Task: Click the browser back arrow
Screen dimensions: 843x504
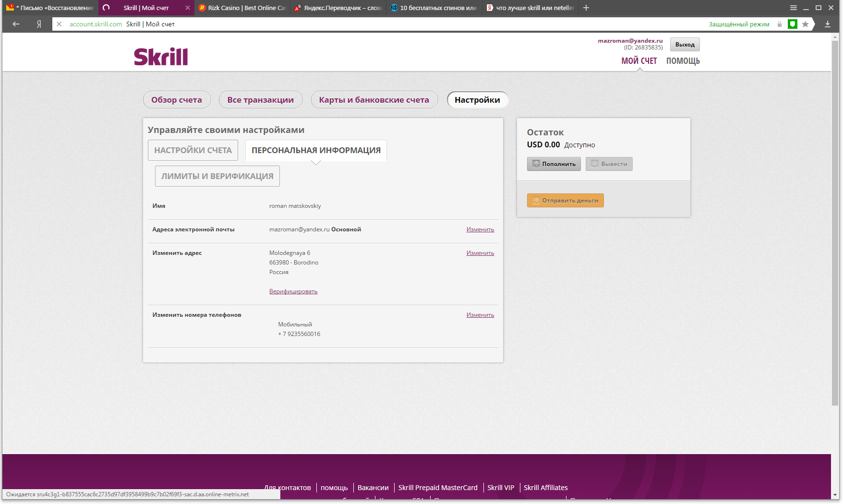Action: [x=16, y=24]
